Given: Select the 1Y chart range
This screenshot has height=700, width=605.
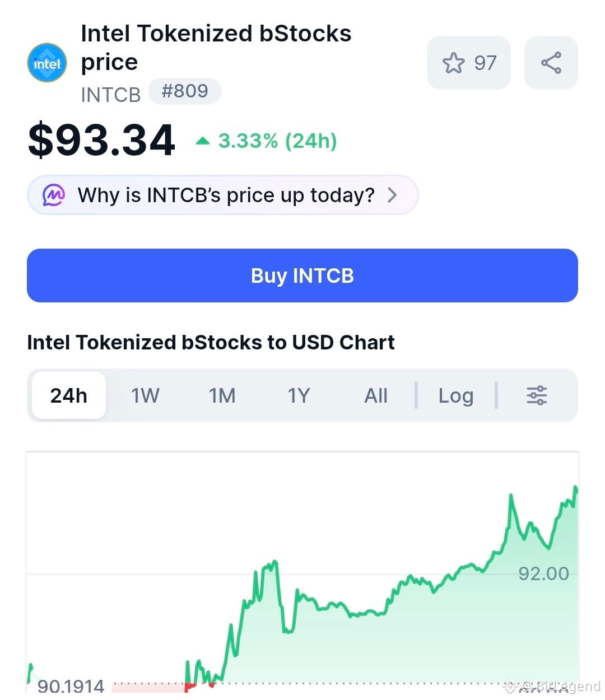Looking at the screenshot, I should [299, 395].
